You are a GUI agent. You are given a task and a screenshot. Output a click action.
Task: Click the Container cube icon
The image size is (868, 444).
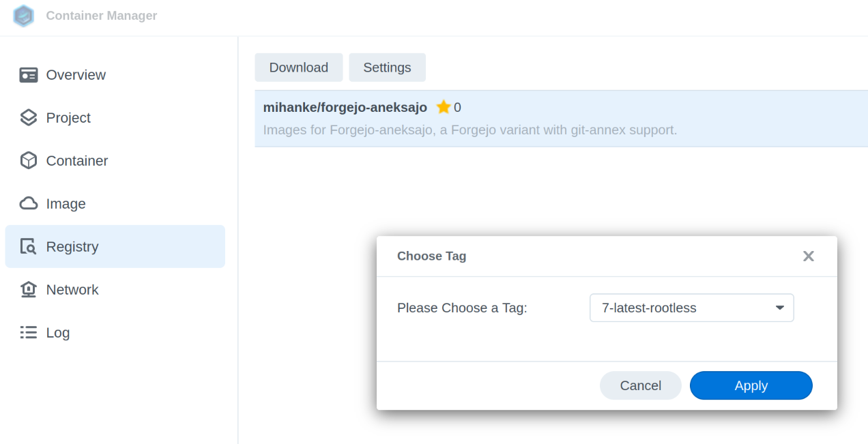pos(28,161)
